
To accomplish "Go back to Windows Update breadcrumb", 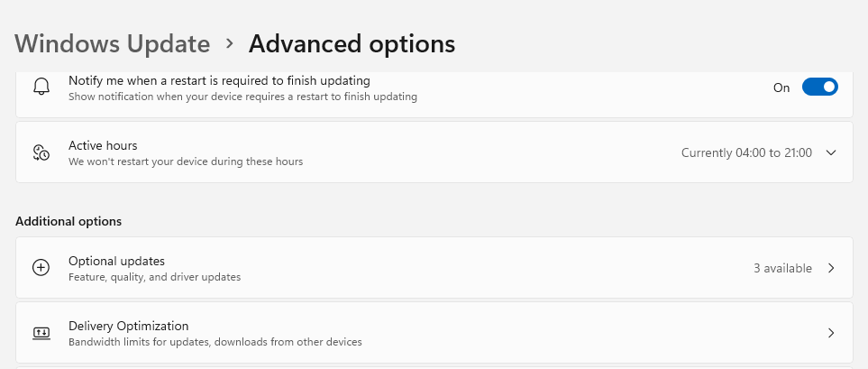I will [x=113, y=43].
